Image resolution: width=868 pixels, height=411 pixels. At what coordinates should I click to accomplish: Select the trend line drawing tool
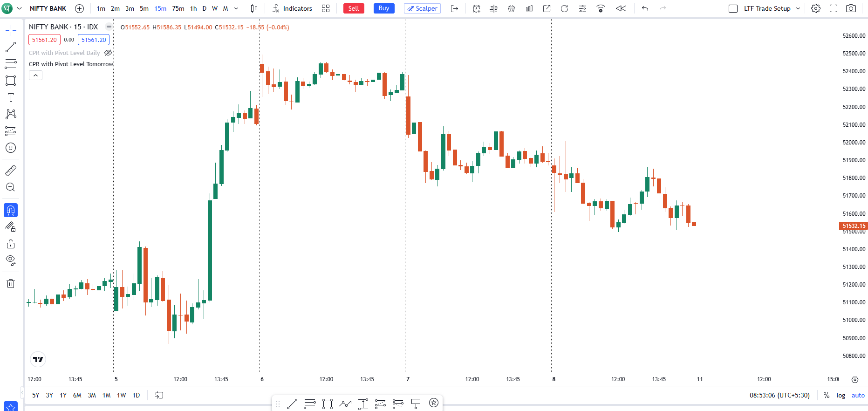click(x=11, y=47)
